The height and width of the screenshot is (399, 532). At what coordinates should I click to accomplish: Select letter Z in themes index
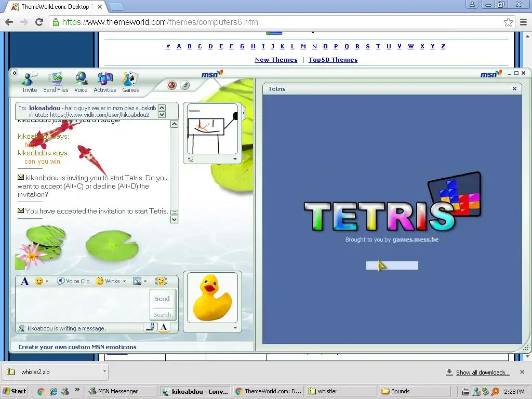(443, 46)
